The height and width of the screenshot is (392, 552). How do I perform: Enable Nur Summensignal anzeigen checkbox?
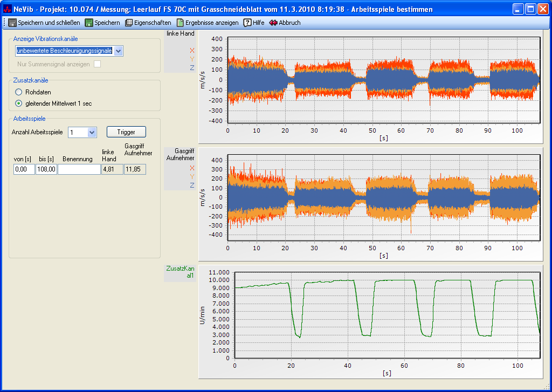coord(98,64)
